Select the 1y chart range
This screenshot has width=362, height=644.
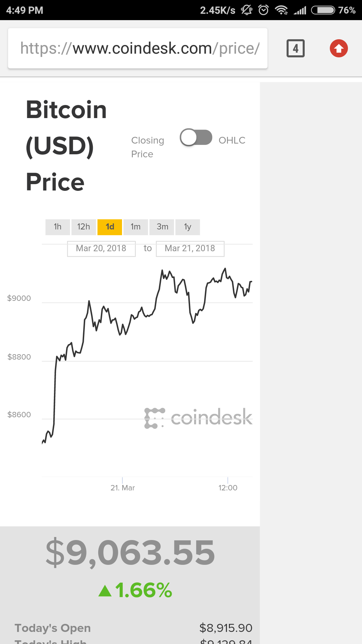click(188, 227)
